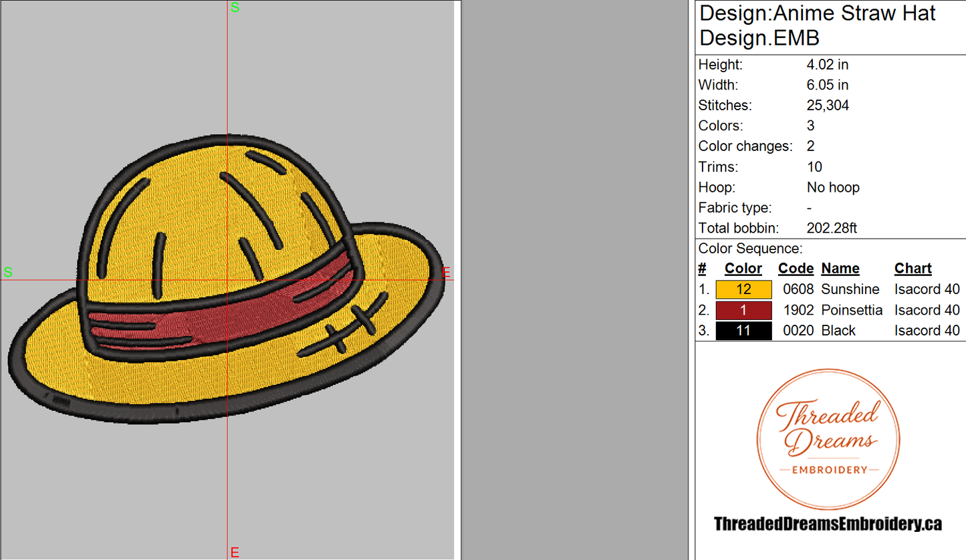This screenshot has width=966, height=560.
Task: Click 'Isacord 40' in the Black row
Action: coord(927,331)
